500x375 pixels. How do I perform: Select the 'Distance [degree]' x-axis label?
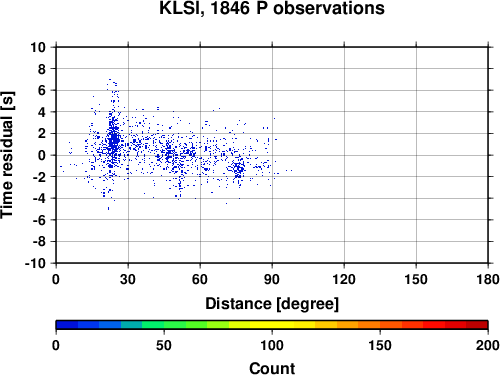(x=272, y=304)
